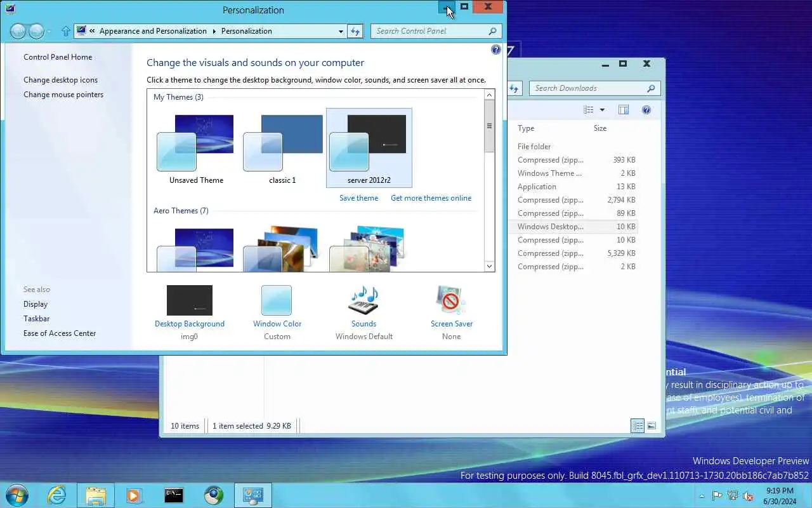Select the Application 13 KB row
This screenshot has width=812, height=508.
(573, 187)
